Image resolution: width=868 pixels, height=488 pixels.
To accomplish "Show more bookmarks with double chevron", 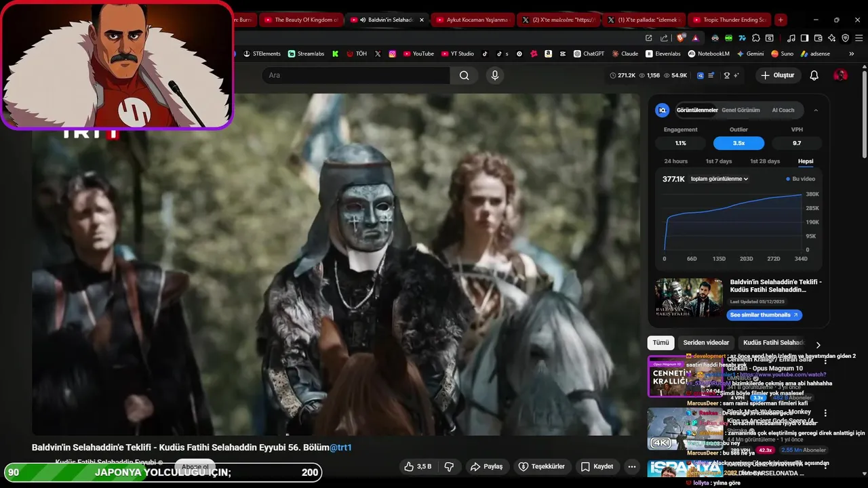I will pyautogui.click(x=851, y=54).
